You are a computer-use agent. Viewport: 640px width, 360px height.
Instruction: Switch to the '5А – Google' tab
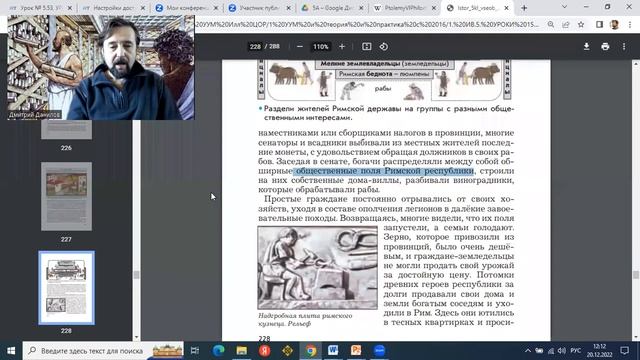click(332, 8)
